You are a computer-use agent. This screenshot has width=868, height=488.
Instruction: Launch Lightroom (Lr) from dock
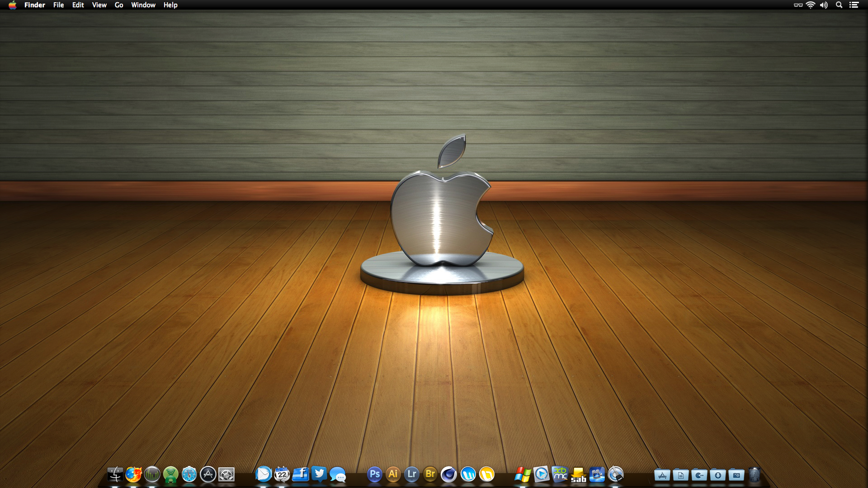tap(411, 474)
